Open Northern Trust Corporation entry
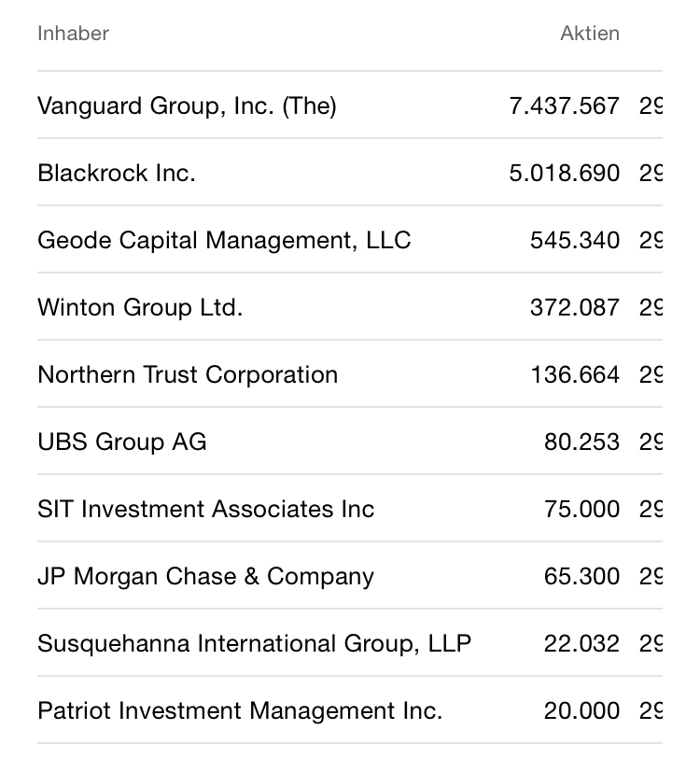This screenshot has height=772, width=700. pyautogui.click(x=188, y=374)
